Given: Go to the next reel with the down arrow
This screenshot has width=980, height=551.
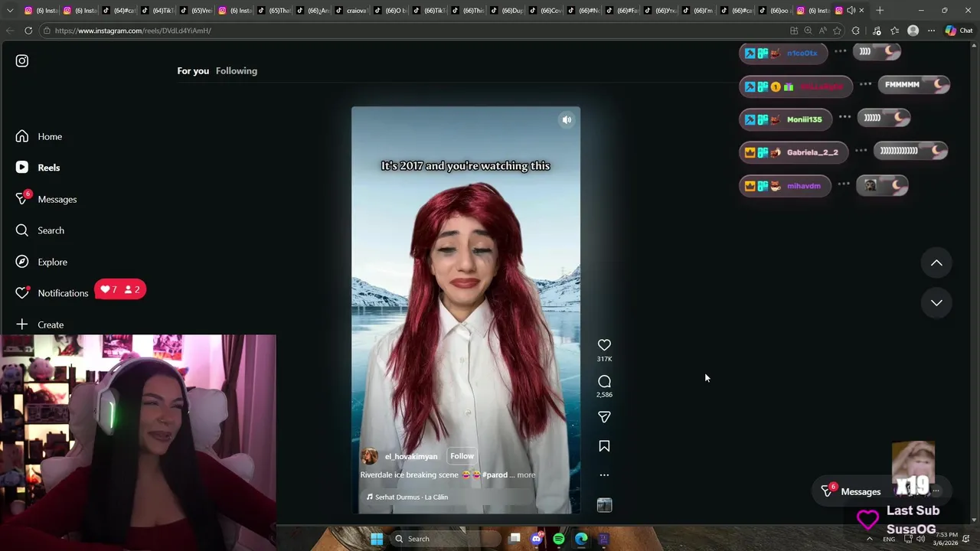Looking at the screenshot, I should click(x=936, y=302).
